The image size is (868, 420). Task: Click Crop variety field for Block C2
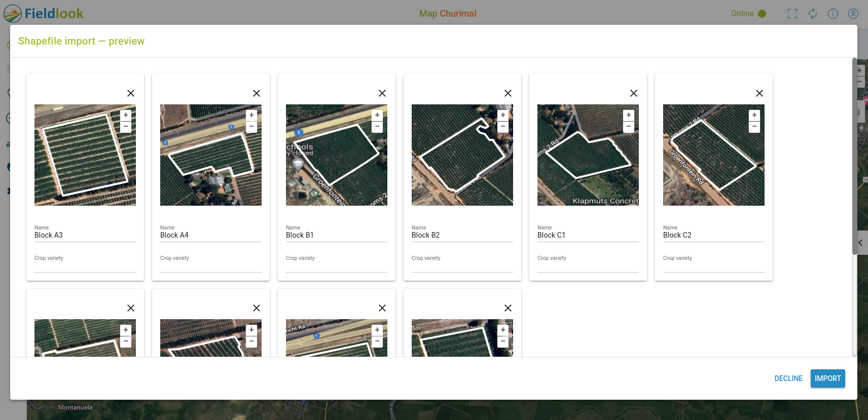pyautogui.click(x=714, y=265)
